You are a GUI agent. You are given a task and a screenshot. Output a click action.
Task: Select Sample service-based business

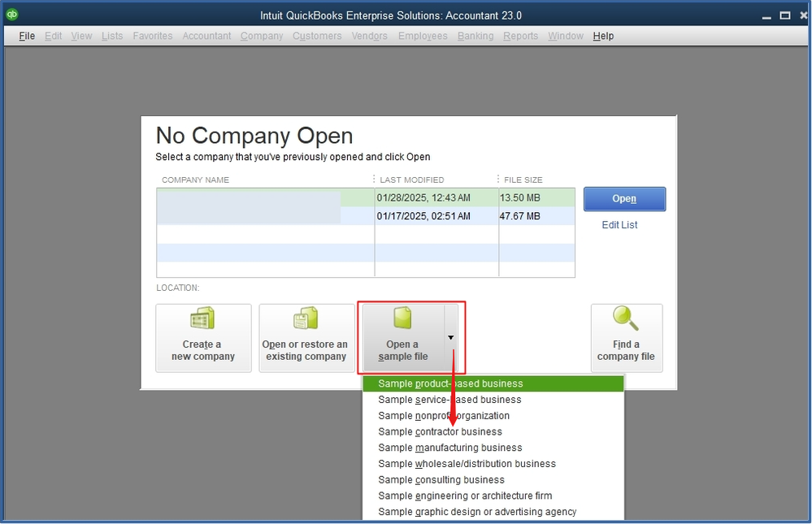[x=493, y=400]
